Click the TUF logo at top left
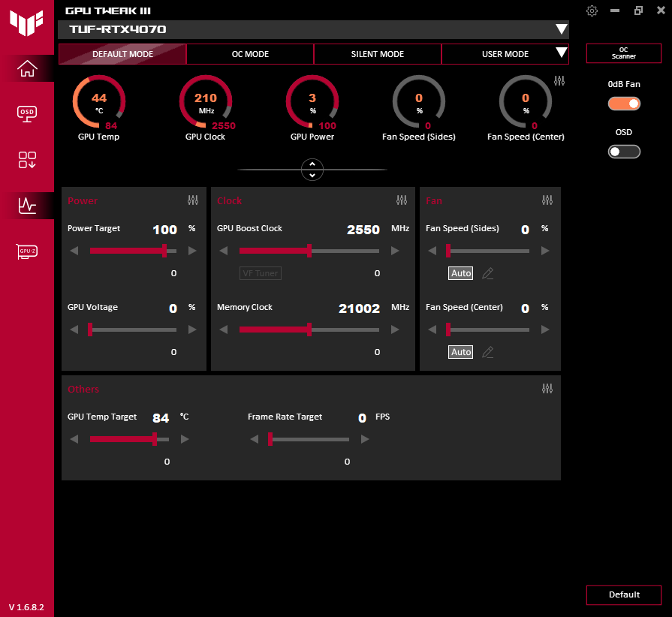The height and width of the screenshot is (617, 672). [26, 23]
